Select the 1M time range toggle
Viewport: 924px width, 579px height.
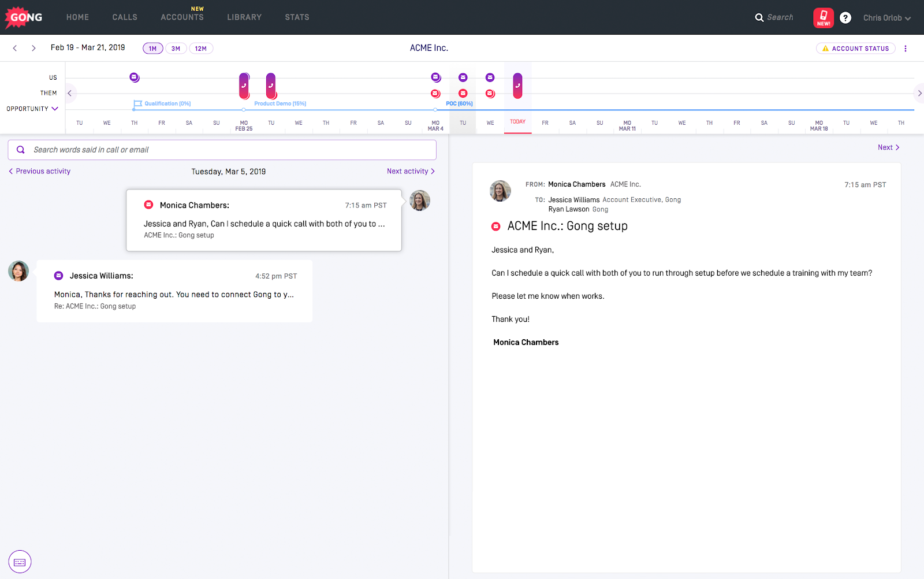[x=152, y=48]
